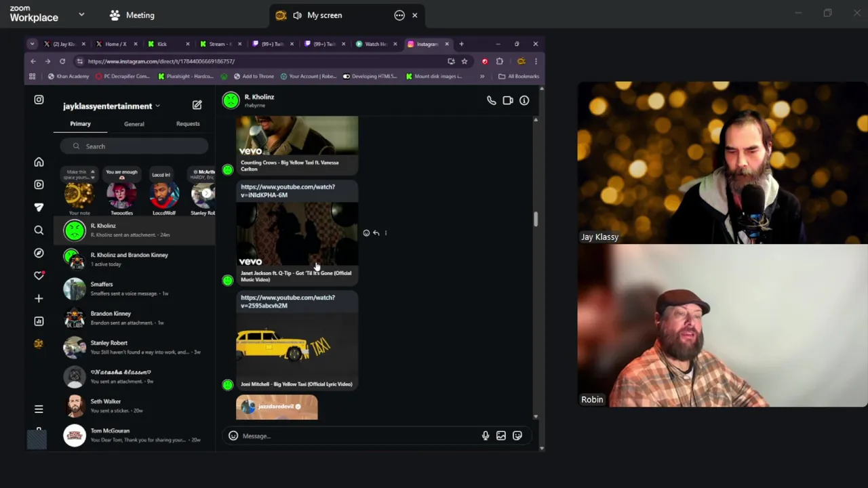The height and width of the screenshot is (488, 868).
Task: Open the Search magnifier in left sidebar
Action: pyautogui.click(x=39, y=230)
